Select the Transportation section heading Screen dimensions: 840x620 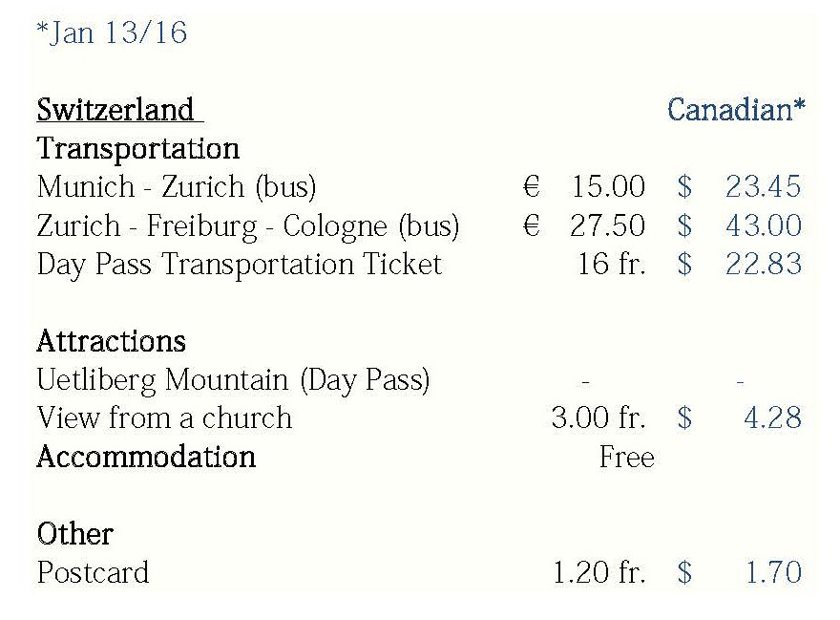coord(137,149)
